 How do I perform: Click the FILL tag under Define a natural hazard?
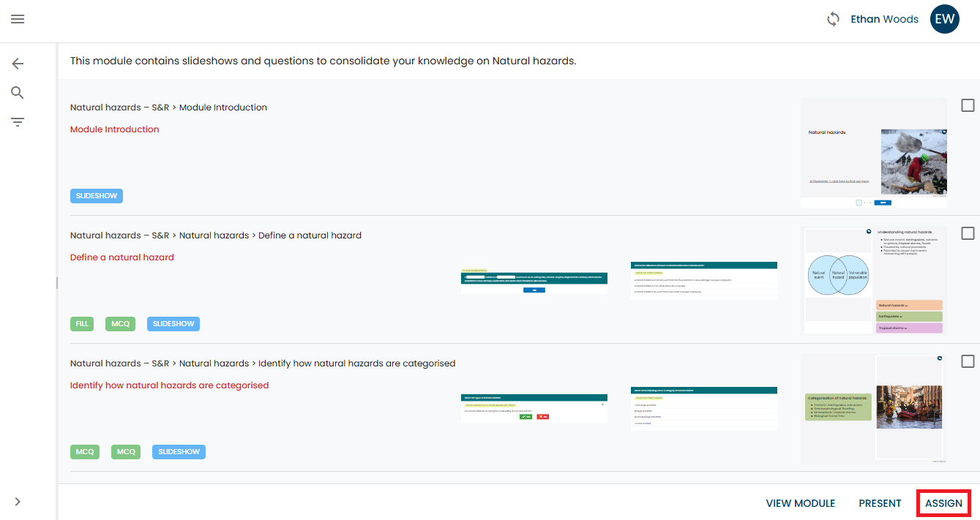tap(83, 324)
